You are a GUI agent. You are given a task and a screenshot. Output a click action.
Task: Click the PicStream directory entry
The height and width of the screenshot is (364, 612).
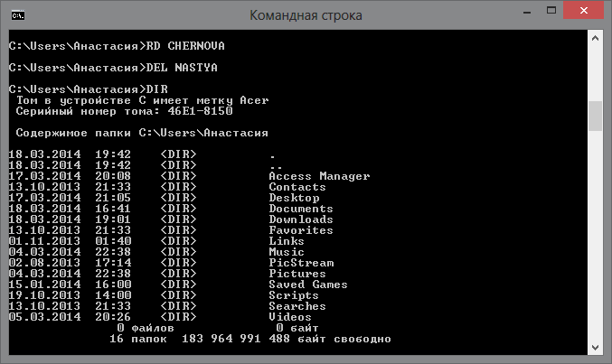coord(301,263)
